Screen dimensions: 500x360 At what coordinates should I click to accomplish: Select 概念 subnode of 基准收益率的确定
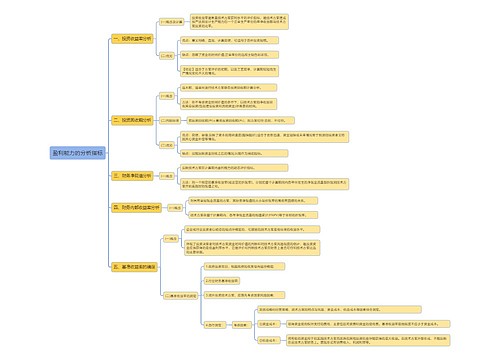point(171,239)
